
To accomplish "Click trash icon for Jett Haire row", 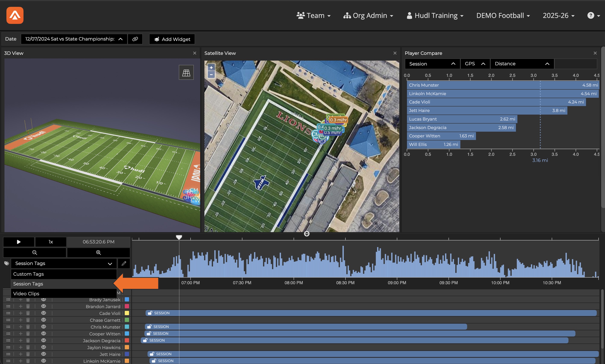I will pos(28,354).
